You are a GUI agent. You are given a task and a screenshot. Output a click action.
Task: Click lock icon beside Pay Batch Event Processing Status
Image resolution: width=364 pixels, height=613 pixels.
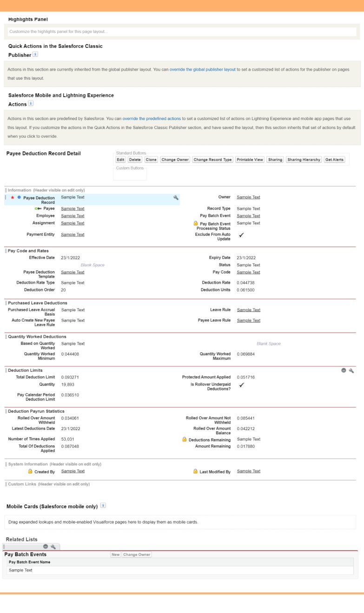pos(196,223)
